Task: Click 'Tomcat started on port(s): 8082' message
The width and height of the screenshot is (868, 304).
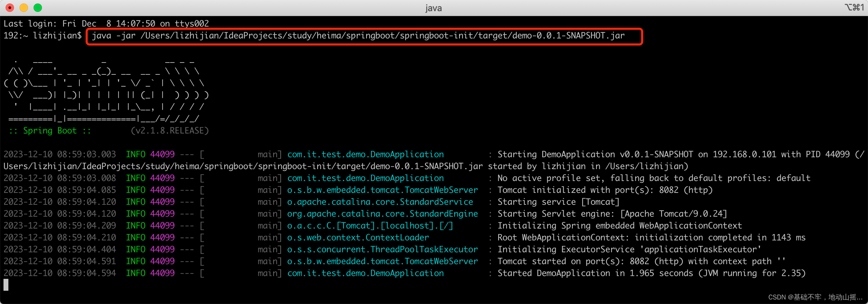Action: [642, 261]
